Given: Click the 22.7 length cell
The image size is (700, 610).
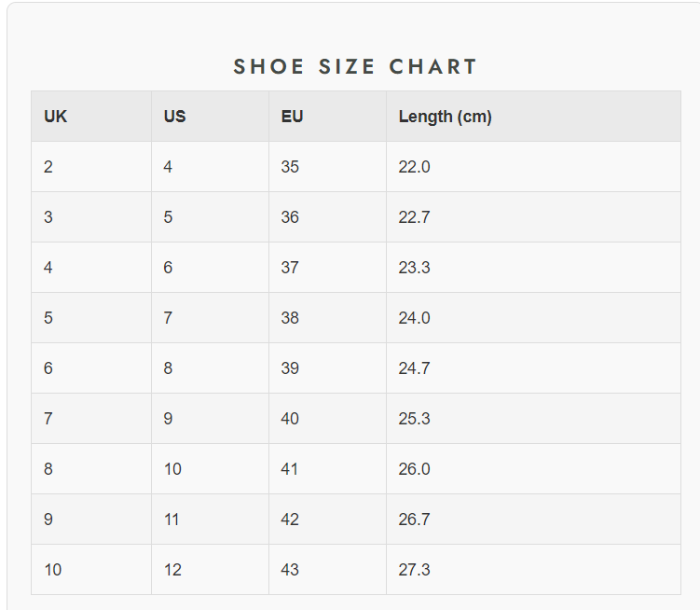Looking at the screenshot, I should coord(414,217).
